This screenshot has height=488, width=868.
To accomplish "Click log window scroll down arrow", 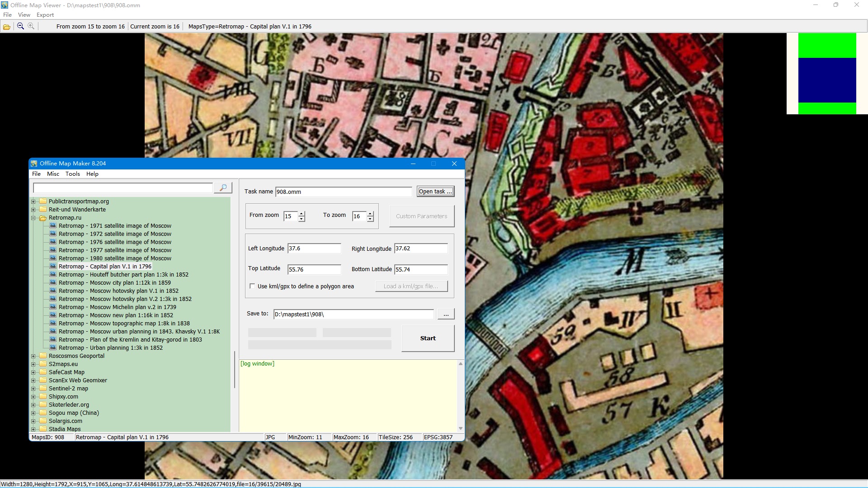I will point(461,428).
